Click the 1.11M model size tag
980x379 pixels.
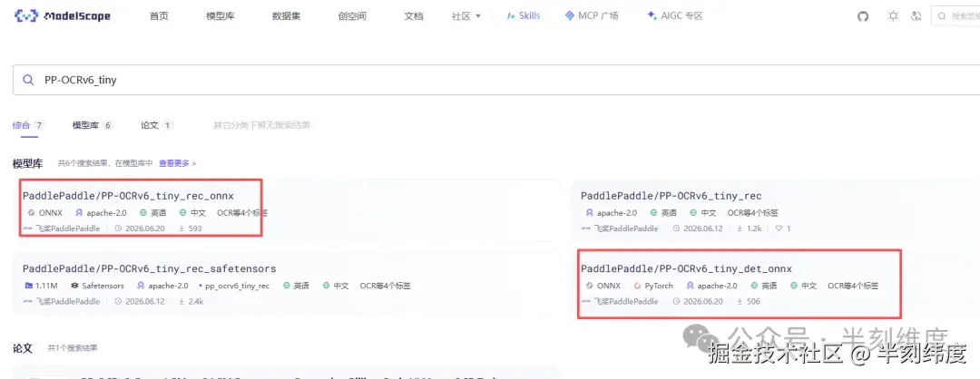click(41, 286)
